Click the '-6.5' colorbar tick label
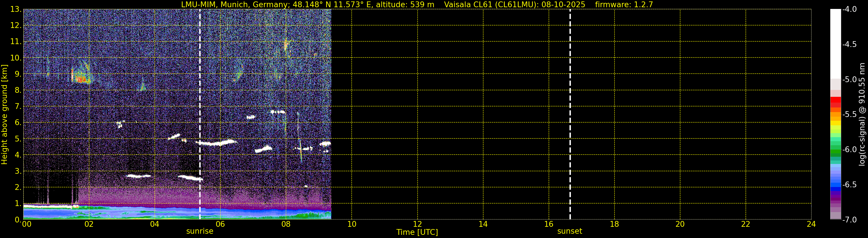 tap(849, 184)
